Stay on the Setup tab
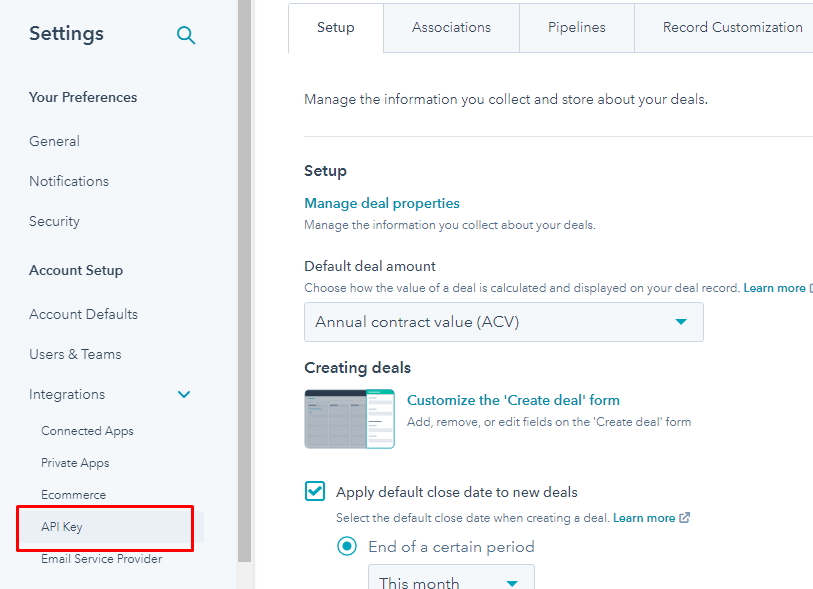This screenshot has width=813, height=589. (x=335, y=29)
